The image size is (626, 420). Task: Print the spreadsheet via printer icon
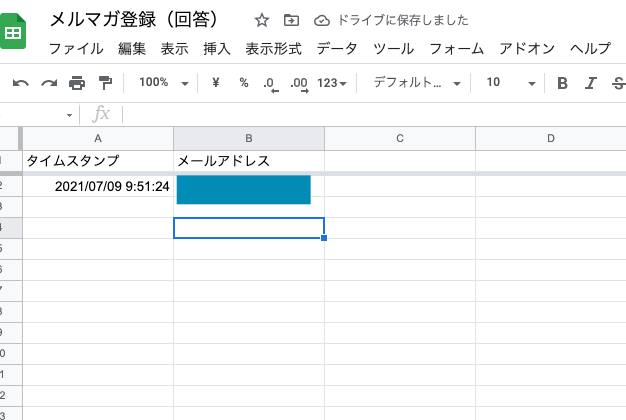[x=77, y=83]
